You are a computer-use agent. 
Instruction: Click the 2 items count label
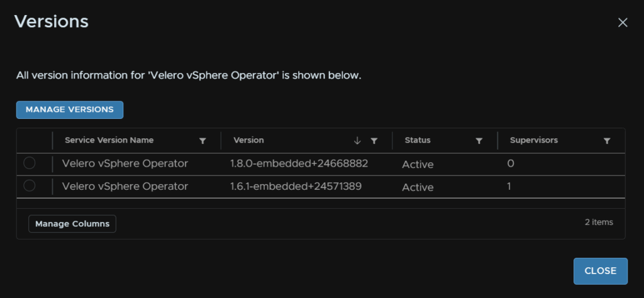[x=599, y=222]
